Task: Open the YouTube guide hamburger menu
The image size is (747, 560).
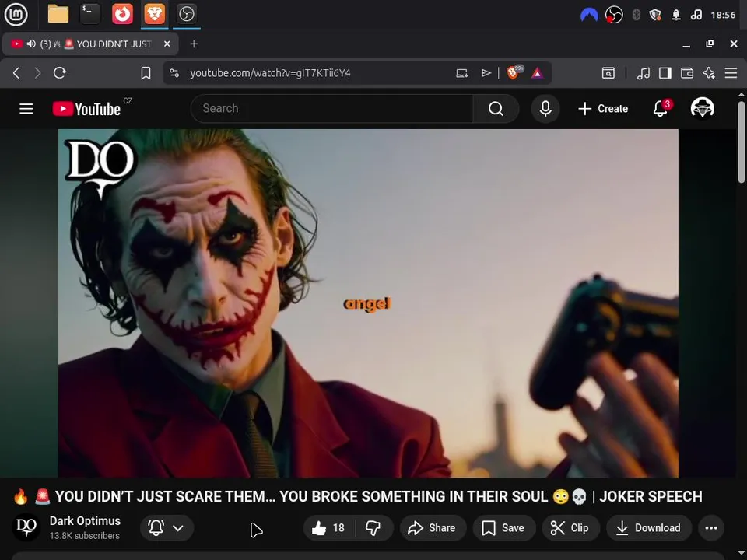Action: (x=26, y=109)
